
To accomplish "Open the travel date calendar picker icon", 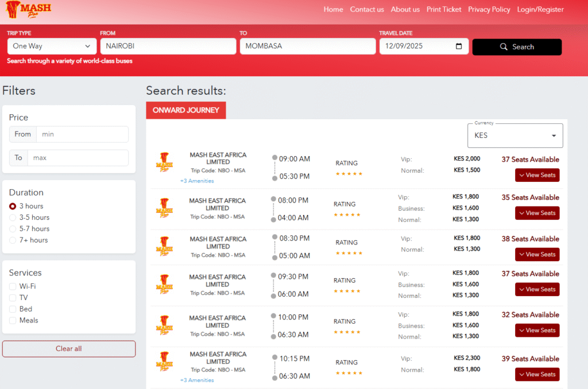I will [459, 46].
